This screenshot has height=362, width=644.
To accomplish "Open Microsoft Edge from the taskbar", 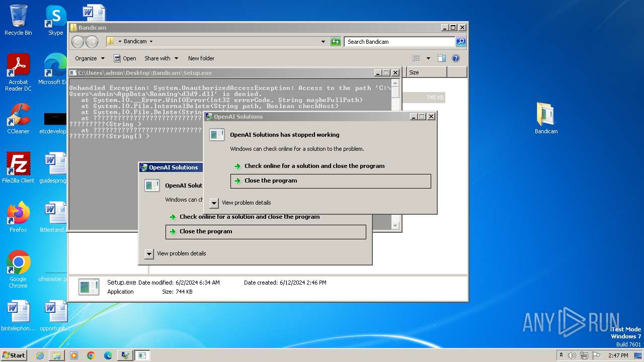I will click(108, 355).
